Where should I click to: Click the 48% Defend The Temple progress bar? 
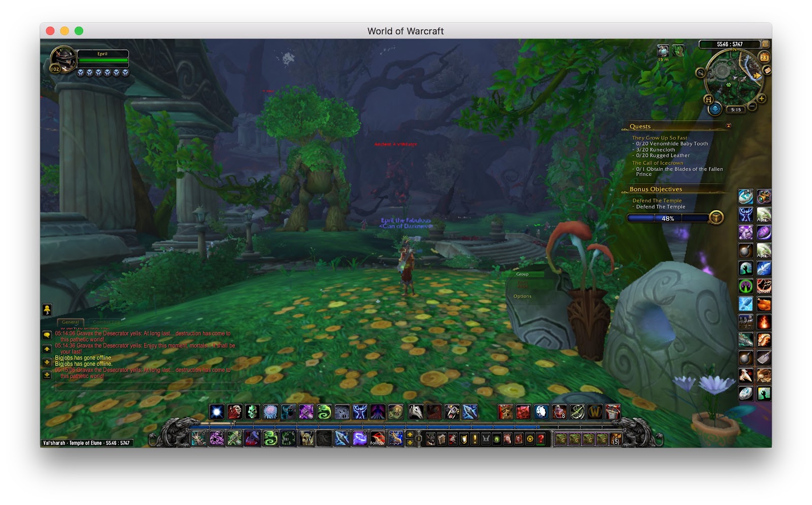668,218
